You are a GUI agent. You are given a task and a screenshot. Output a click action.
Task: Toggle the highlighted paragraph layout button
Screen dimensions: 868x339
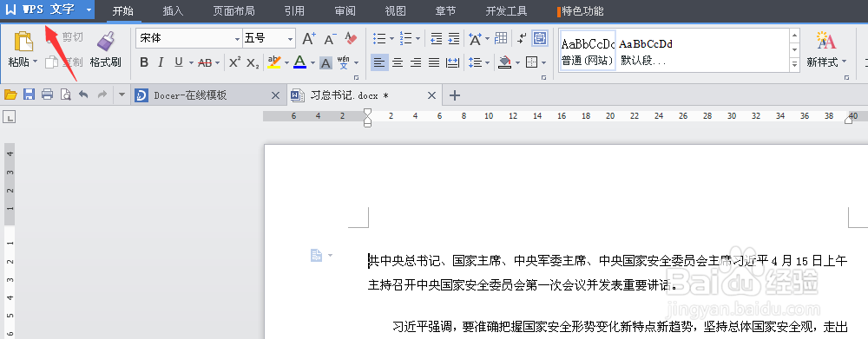tap(540, 39)
